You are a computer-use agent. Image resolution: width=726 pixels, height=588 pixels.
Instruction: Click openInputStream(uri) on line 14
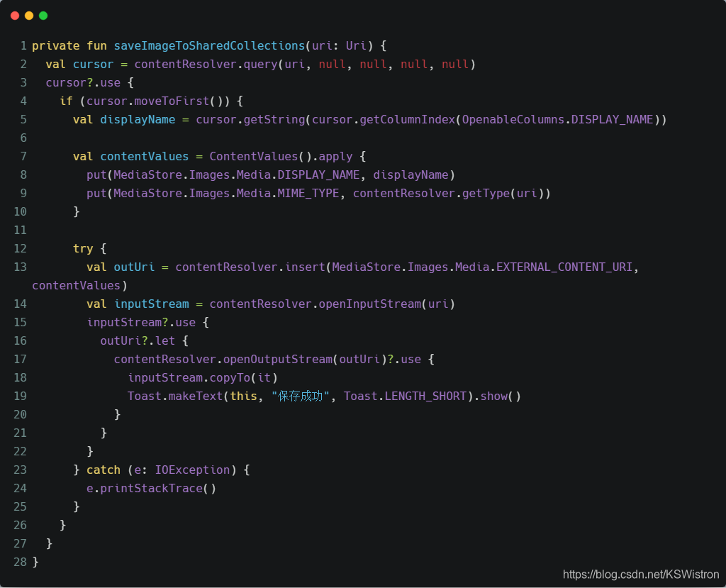coord(387,304)
